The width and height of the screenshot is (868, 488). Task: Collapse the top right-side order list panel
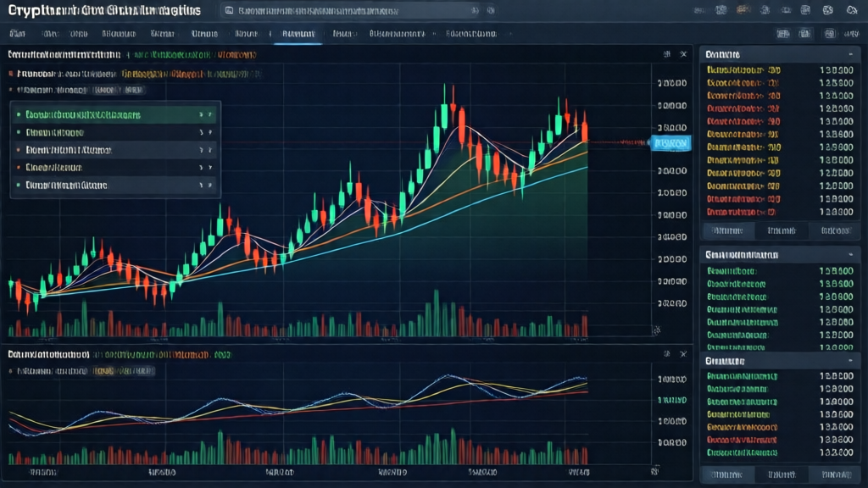point(850,53)
